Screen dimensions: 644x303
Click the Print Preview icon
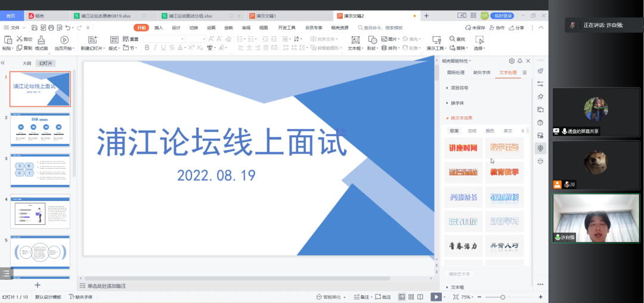coord(60,27)
